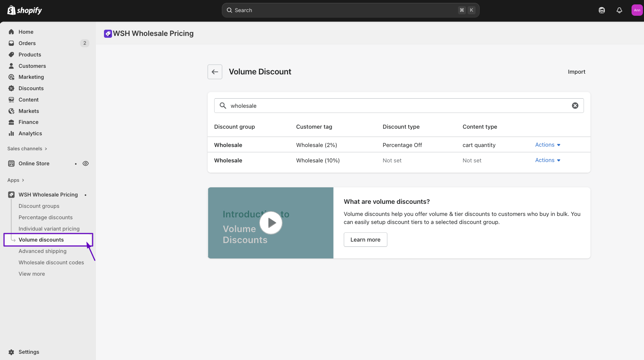Viewport: 644px width, 360px height.
Task: Click the back arrow beside Volume Discount
Action: coord(215,72)
